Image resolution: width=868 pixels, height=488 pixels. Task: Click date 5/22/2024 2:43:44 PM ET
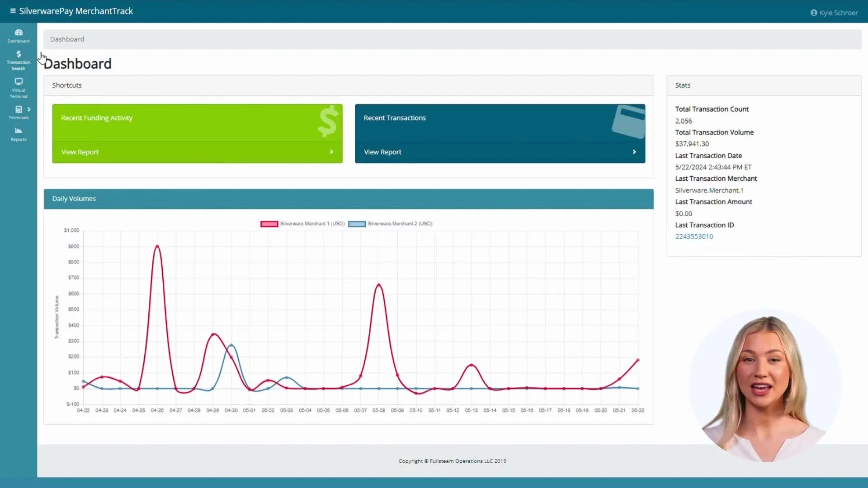713,167
